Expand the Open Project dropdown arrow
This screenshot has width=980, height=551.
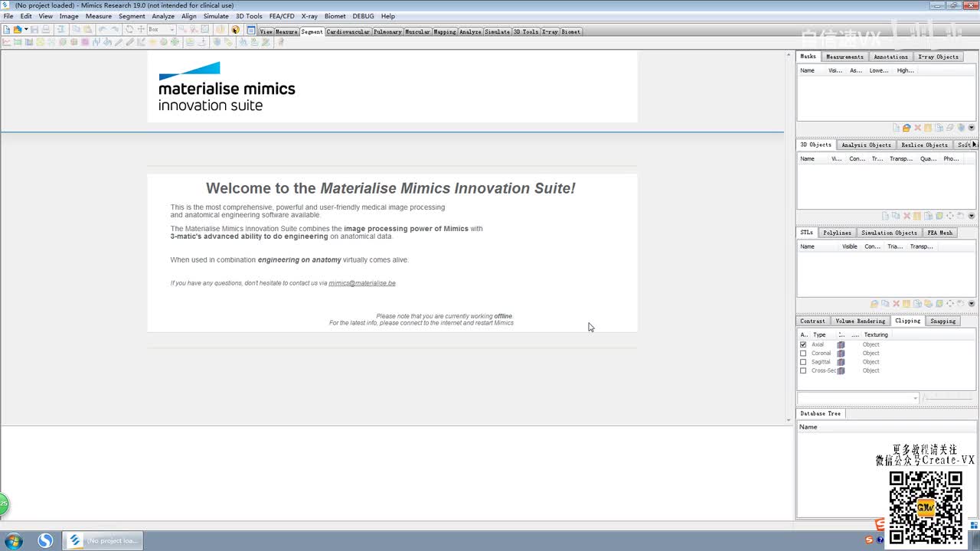(26, 30)
